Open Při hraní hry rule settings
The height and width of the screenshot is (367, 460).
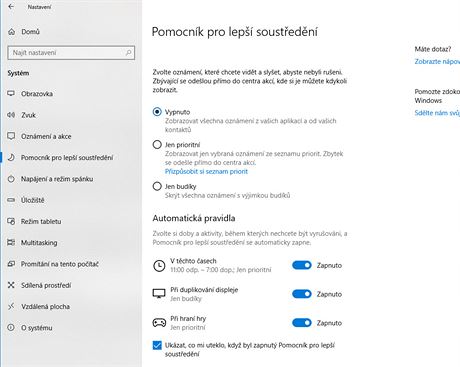click(x=188, y=323)
